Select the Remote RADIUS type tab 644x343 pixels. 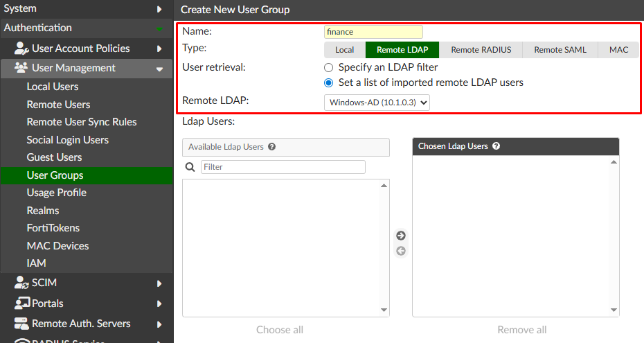(x=481, y=50)
